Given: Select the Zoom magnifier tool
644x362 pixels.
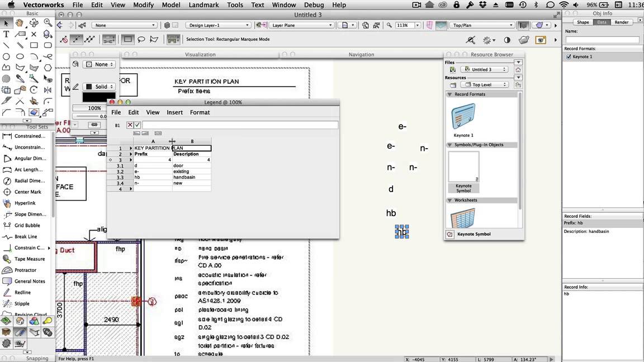Looking at the screenshot, I should click(x=48, y=23).
